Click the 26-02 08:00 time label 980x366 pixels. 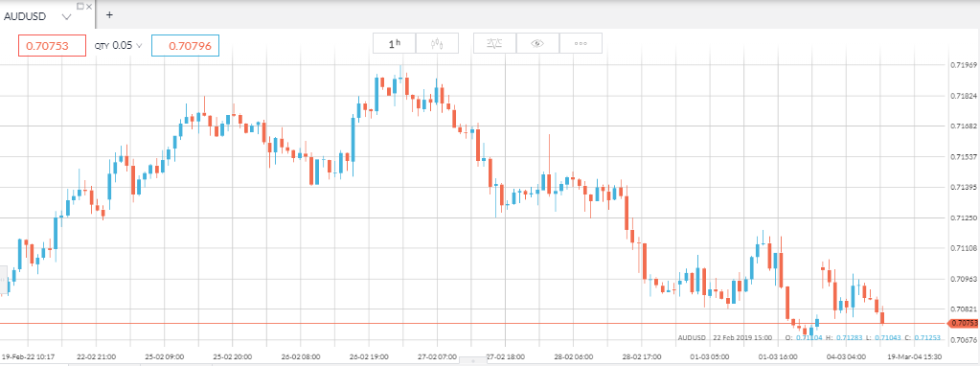[x=300, y=356]
